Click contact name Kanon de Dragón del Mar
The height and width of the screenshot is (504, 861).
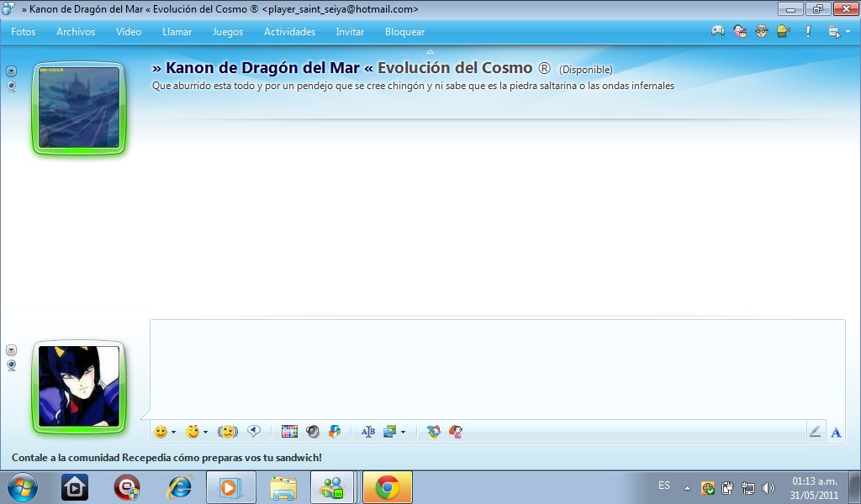click(262, 68)
